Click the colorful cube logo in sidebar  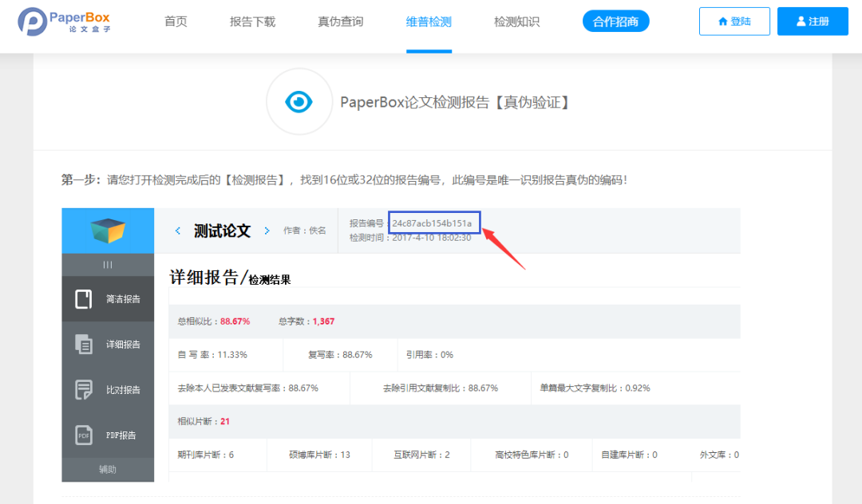[x=108, y=230]
